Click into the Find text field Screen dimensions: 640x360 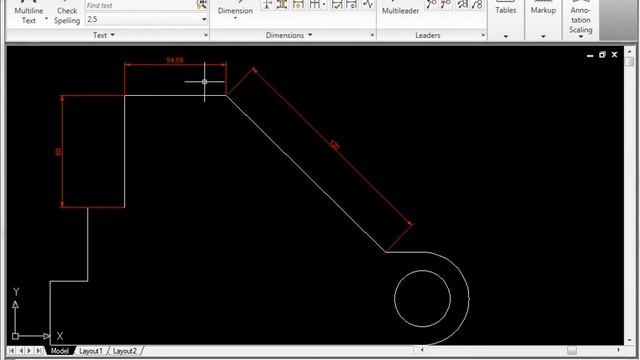pyautogui.click(x=140, y=5)
